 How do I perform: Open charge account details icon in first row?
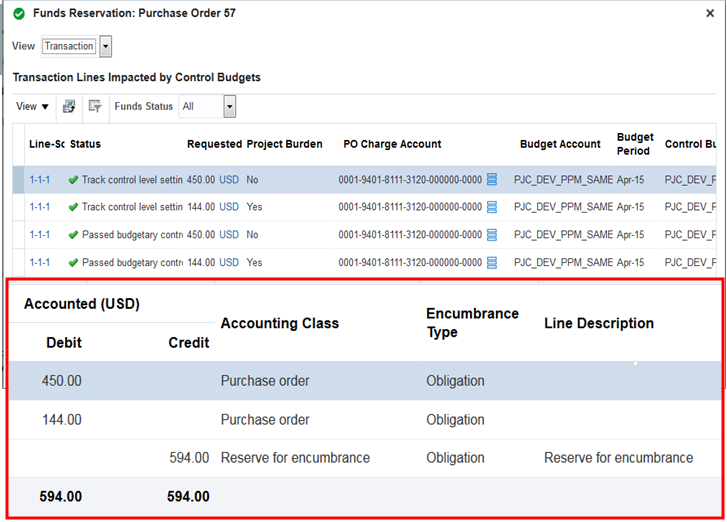[x=492, y=180]
